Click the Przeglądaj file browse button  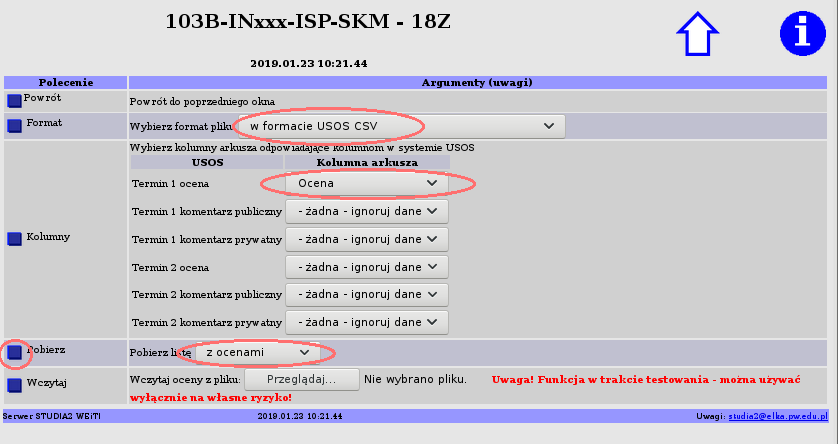pyautogui.click(x=302, y=380)
